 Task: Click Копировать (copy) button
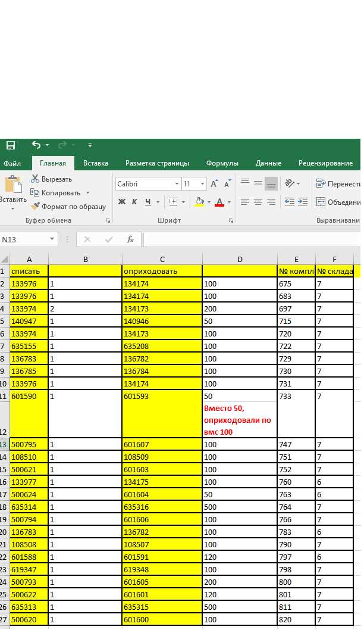(55, 193)
